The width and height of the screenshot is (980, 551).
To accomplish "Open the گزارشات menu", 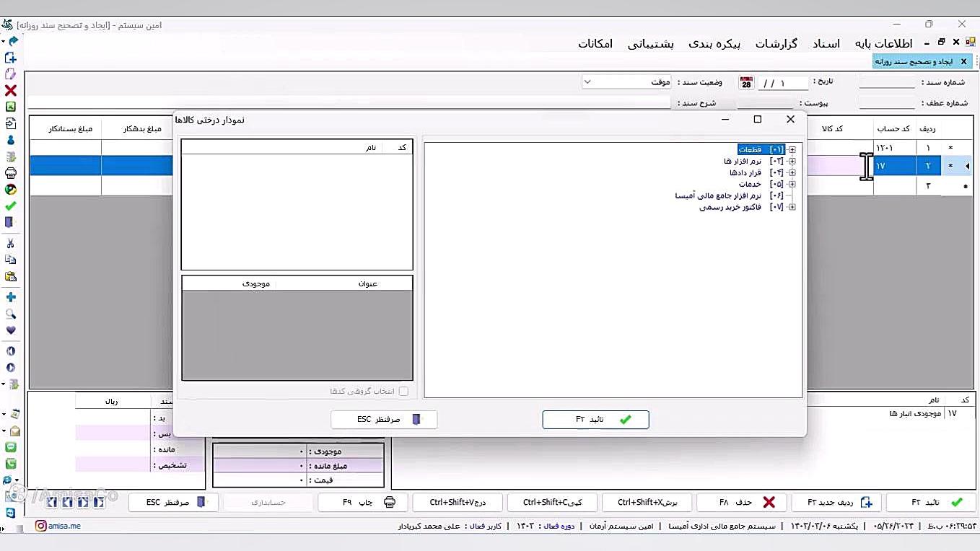I will [776, 44].
